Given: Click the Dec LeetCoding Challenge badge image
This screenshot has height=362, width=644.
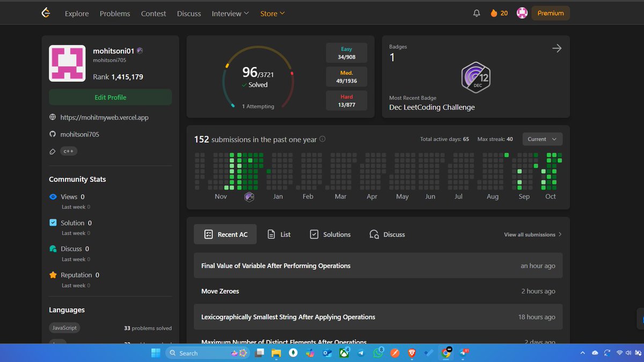Looking at the screenshot, I should coord(475,78).
